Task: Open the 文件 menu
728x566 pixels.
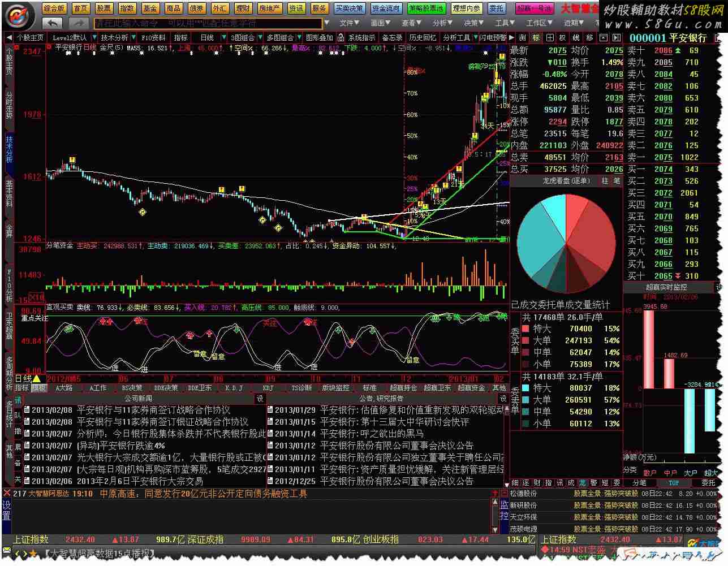Action: click(x=349, y=23)
